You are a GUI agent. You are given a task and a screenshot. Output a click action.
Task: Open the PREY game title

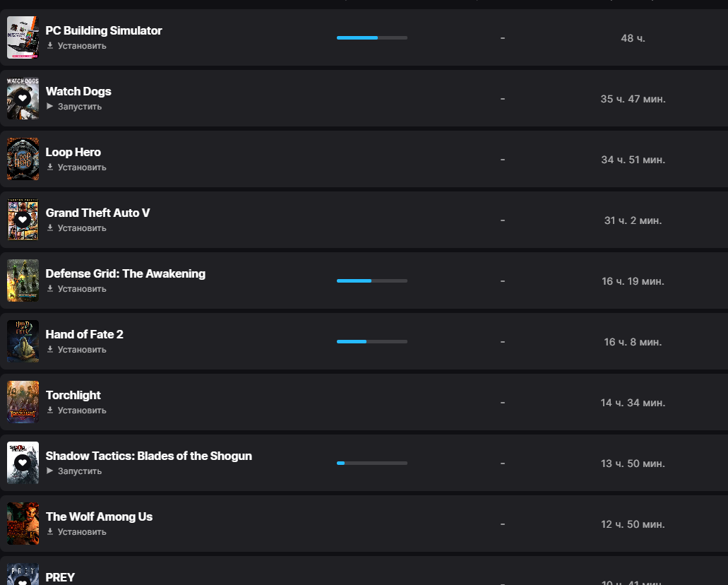pyautogui.click(x=60, y=577)
